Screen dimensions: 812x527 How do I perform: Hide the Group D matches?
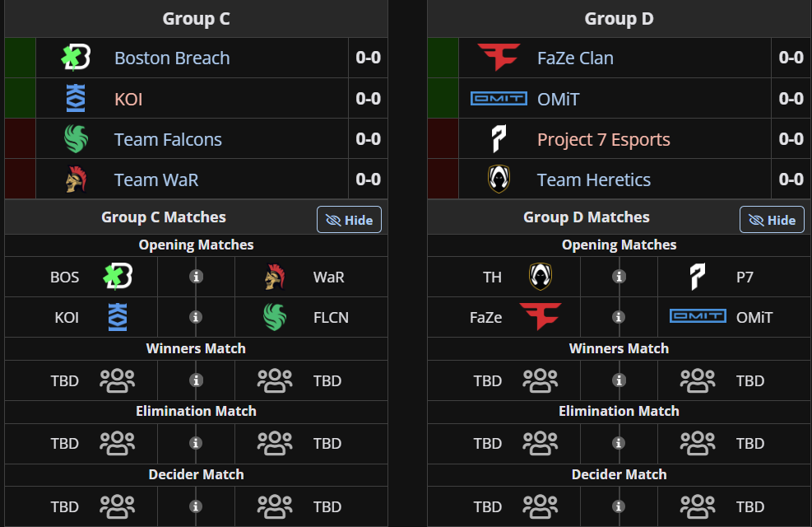(x=772, y=220)
